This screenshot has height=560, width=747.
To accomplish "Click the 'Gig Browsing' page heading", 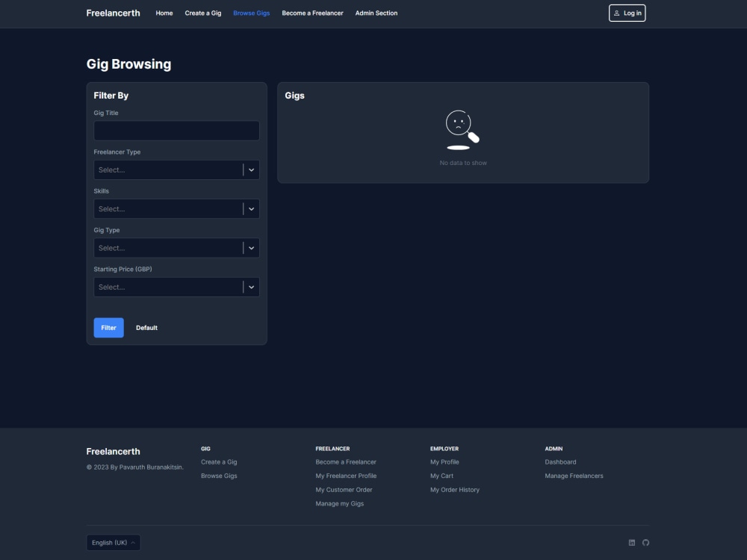I will point(128,64).
